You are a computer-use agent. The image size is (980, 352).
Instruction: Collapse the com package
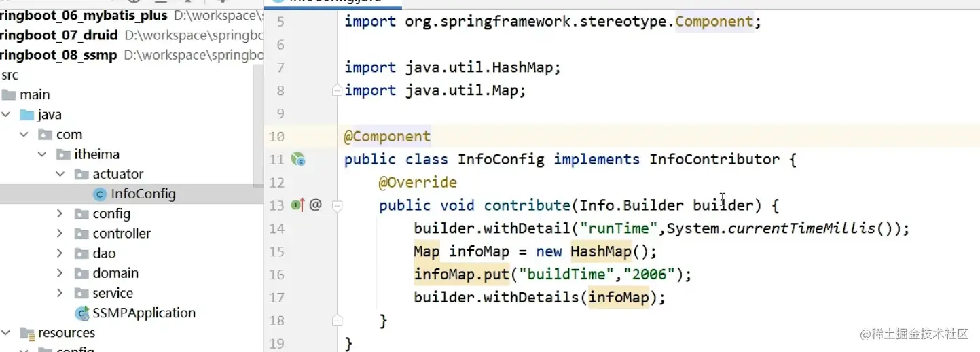(x=24, y=135)
